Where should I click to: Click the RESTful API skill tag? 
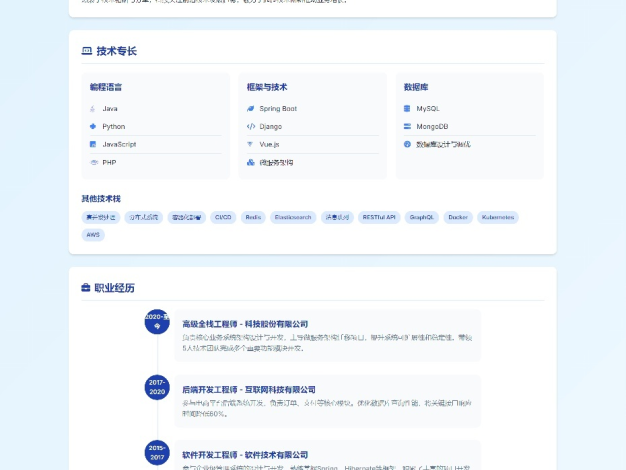pos(379,217)
